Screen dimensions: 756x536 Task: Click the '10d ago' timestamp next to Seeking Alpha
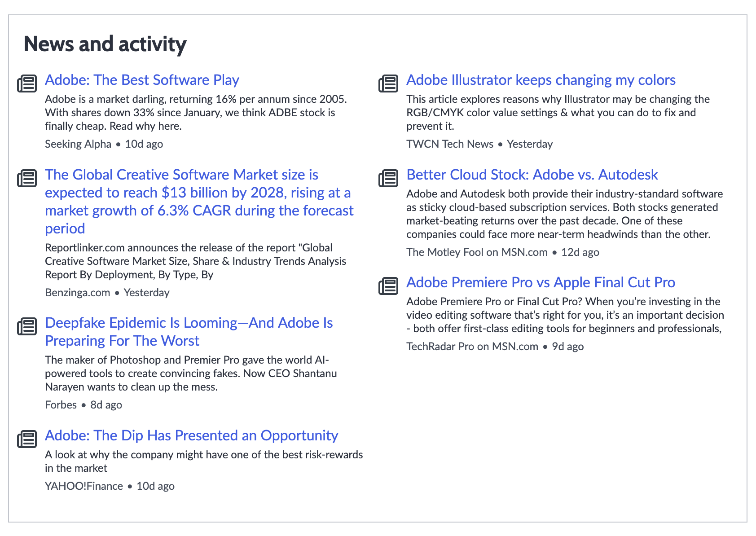(x=144, y=144)
